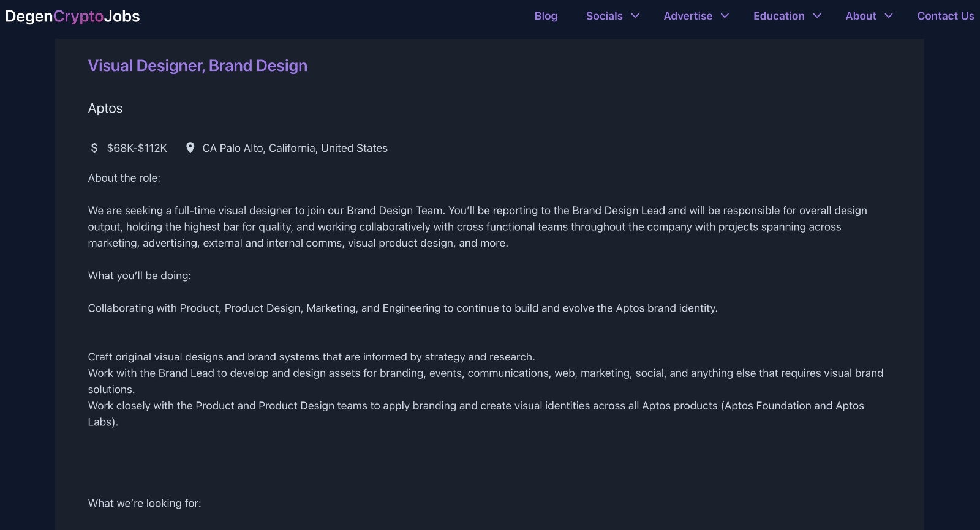
Task: Open the Blog page
Action: pos(546,16)
